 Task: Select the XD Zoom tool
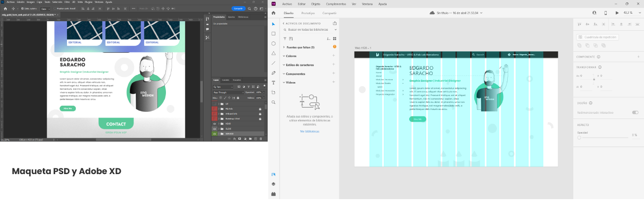point(273,102)
